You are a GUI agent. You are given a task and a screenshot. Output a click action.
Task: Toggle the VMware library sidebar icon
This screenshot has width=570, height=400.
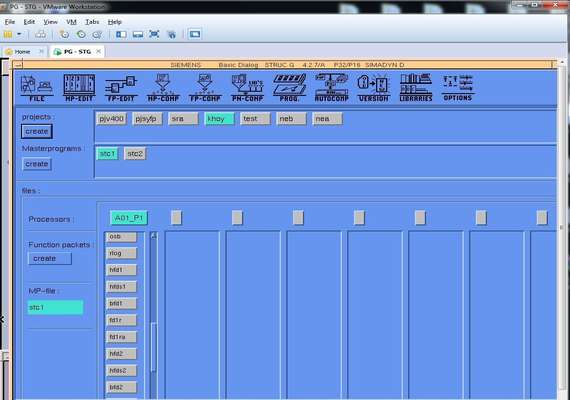point(121,35)
